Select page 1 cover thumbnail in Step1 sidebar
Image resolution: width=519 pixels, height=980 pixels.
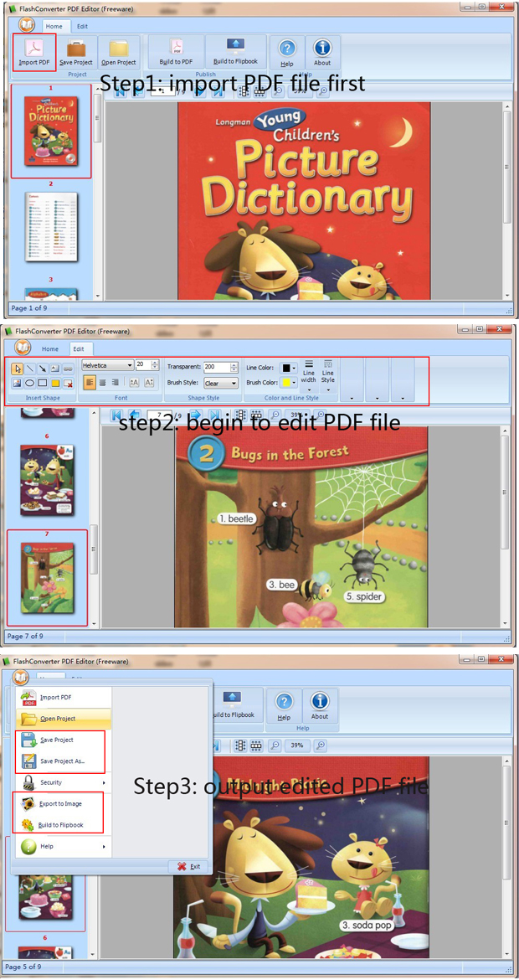coord(51,131)
